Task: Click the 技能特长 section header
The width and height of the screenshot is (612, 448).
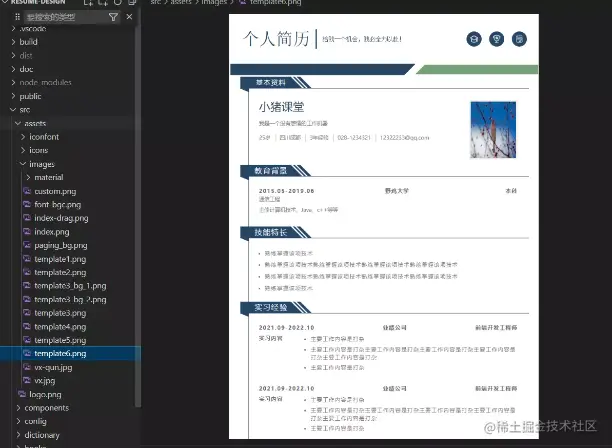Action: click(x=270, y=232)
